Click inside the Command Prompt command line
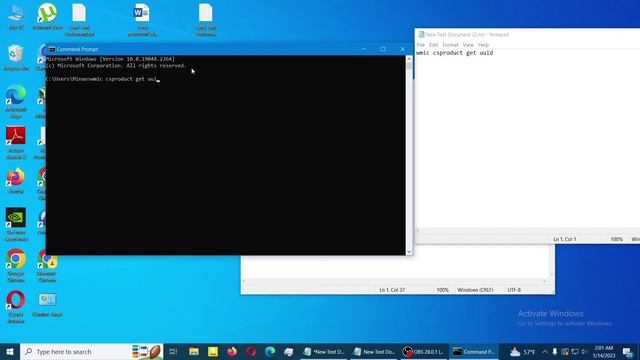This screenshot has width=640, height=360. (x=102, y=79)
